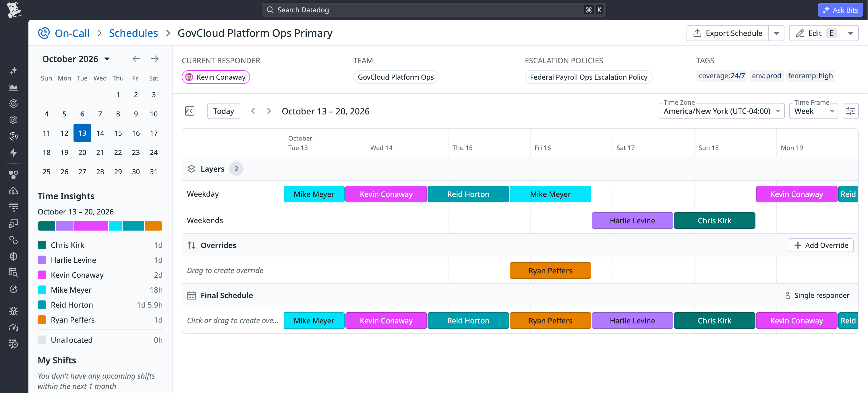Open the monitors target sidebar icon
Image resolution: width=868 pixels, height=393 pixels.
(x=13, y=103)
